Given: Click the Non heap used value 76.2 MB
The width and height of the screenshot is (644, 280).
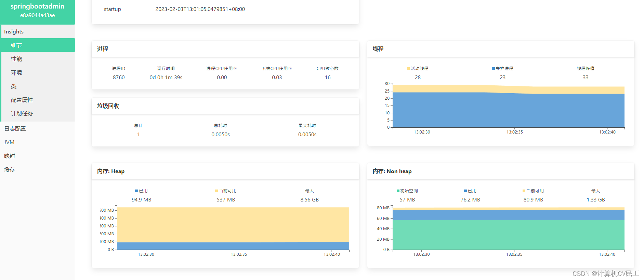Looking at the screenshot, I should click(x=470, y=200).
